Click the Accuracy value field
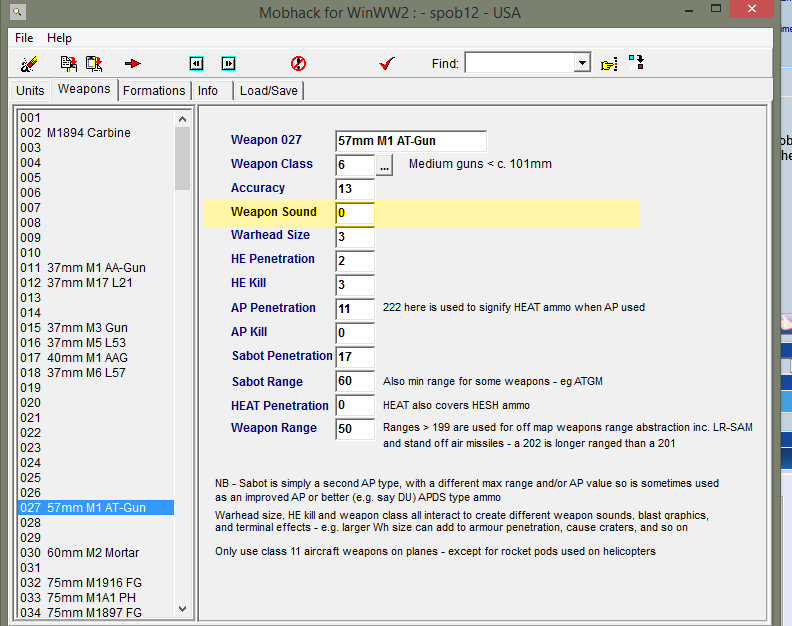The width and height of the screenshot is (792, 626). point(354,189)
